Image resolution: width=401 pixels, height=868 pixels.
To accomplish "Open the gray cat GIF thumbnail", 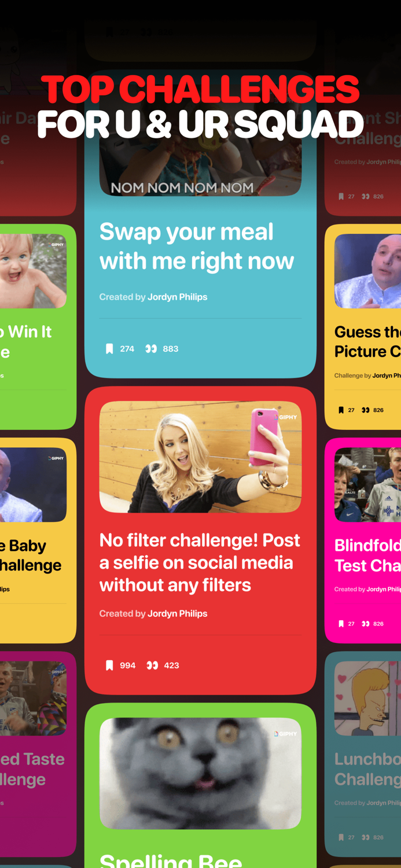I will click(200, 773).
